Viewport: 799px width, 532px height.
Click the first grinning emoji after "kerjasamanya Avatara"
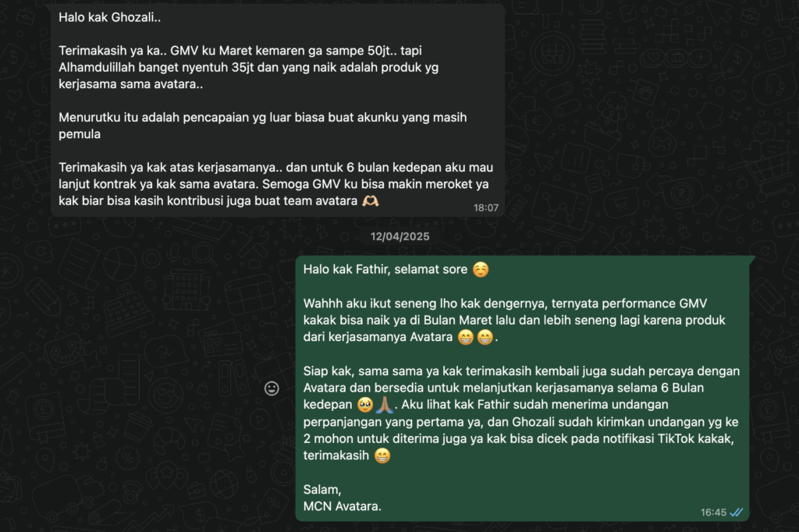click(465, 337)
